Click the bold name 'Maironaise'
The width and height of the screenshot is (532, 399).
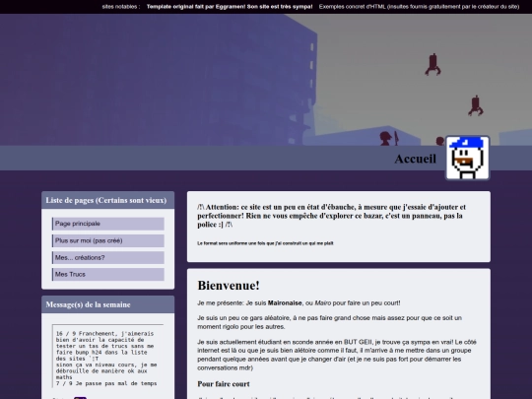click(x=285, y=303)
